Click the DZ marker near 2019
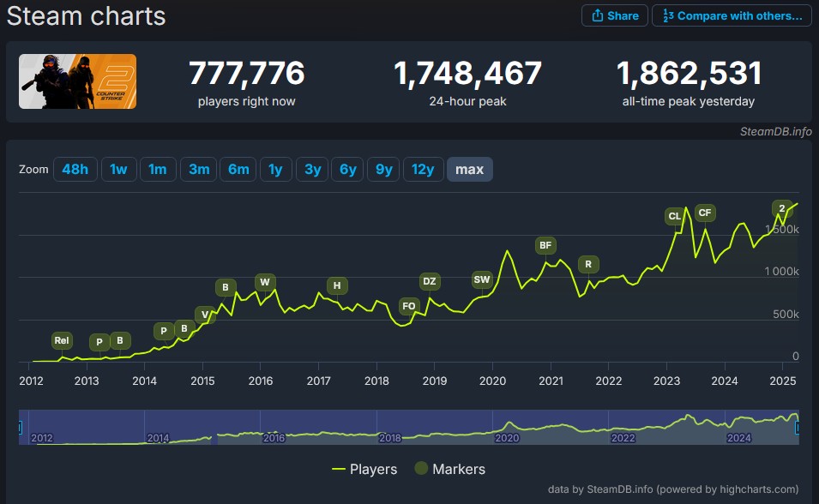Viewport: 819px width, 504px height. pos(430,281)
